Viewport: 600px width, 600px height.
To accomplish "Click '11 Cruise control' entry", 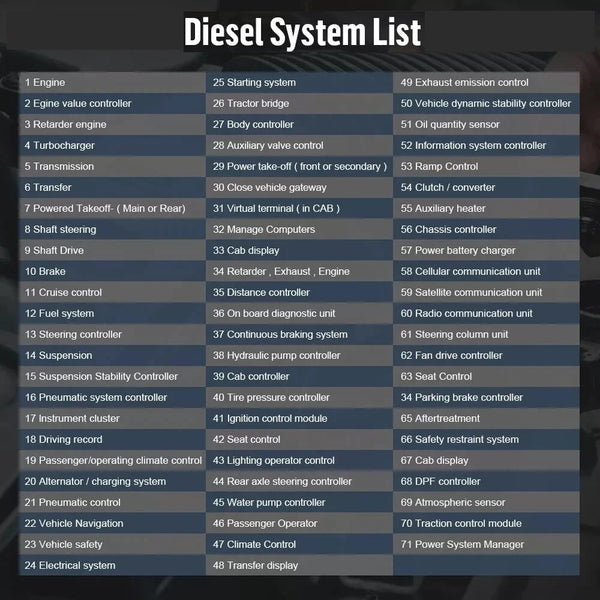I will [x=112, y=293].
